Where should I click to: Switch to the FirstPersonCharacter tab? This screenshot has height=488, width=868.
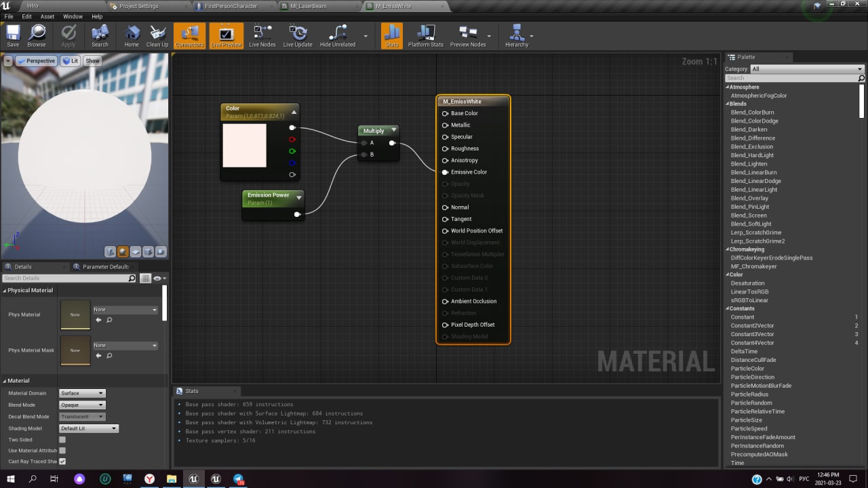coord(231,6)
